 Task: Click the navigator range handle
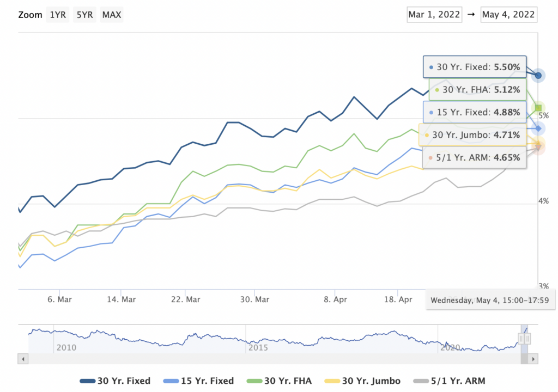coord(521,339)
